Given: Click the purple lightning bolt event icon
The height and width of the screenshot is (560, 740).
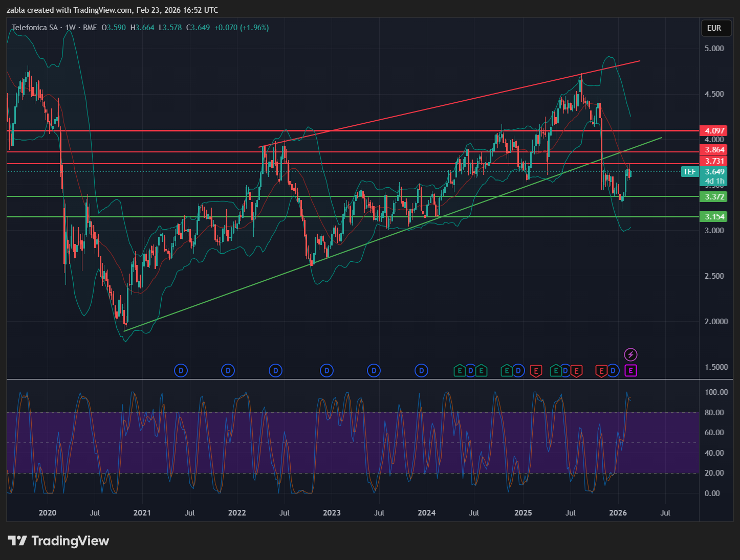Looking at the screenshot, I should click(x=630, y=354).
